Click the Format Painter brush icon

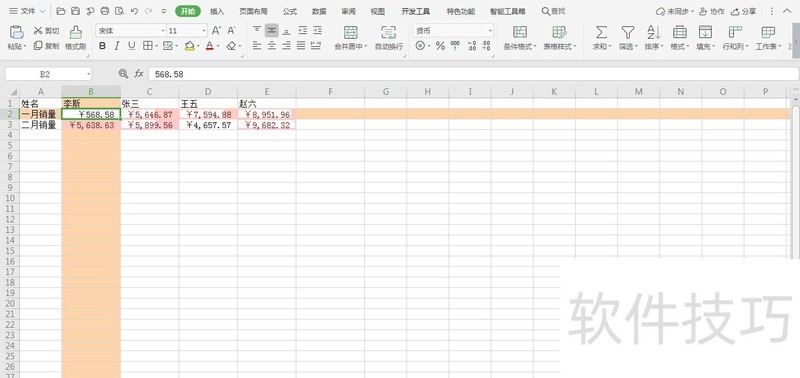click(76, 32)
